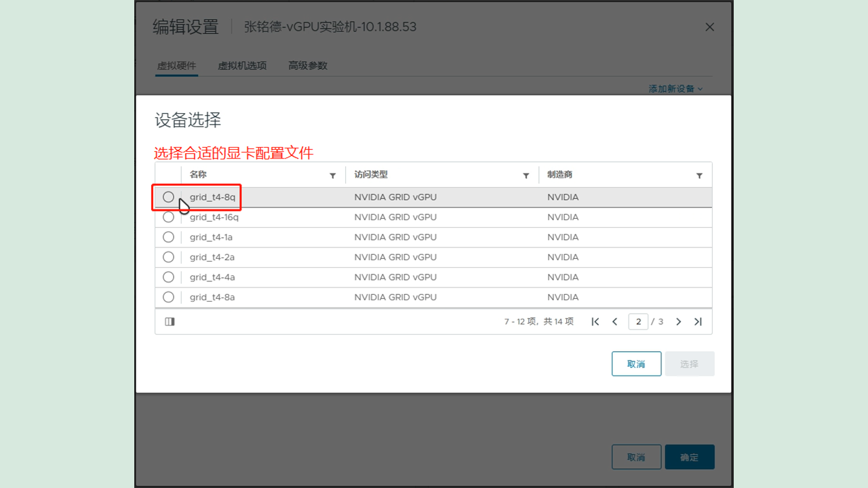The height and width of the screenshot is (488, 868).
Task: Go to first page of device list
Action: point(595,322)
